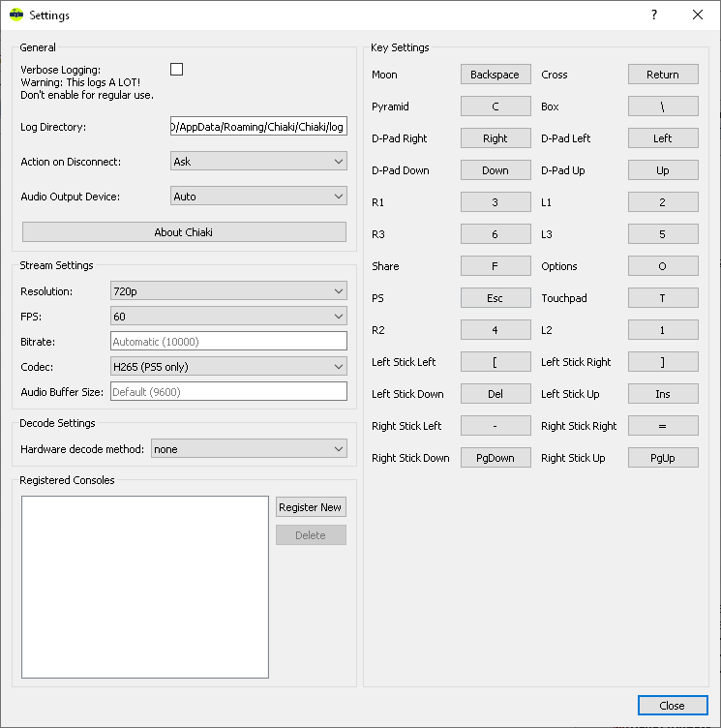Click the L3 key binding button
This screenshot has width=721, height=728.
tap(663, 234)
